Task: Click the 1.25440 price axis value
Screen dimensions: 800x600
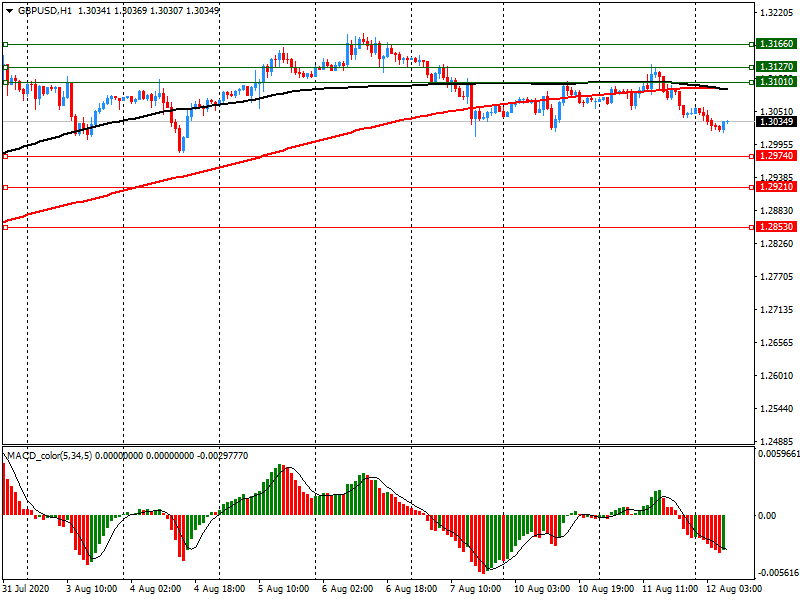Action: 777,409
